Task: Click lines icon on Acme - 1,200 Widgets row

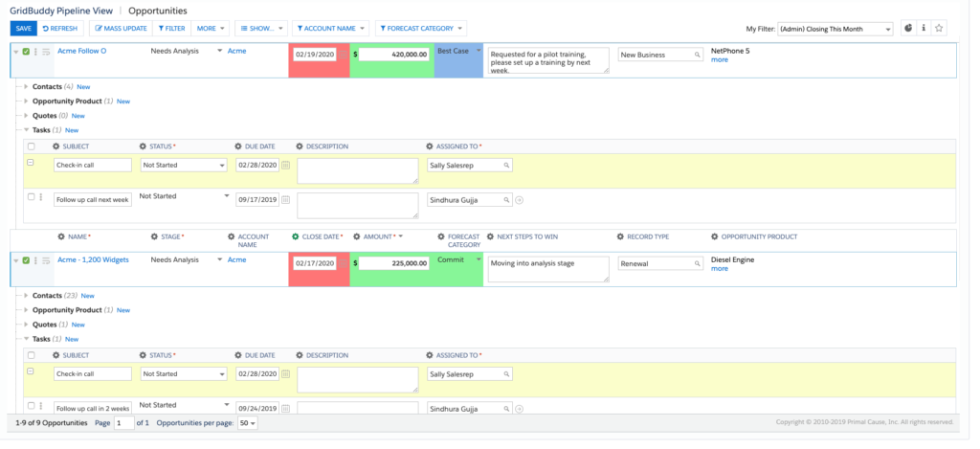Action: tap(46, 260)
